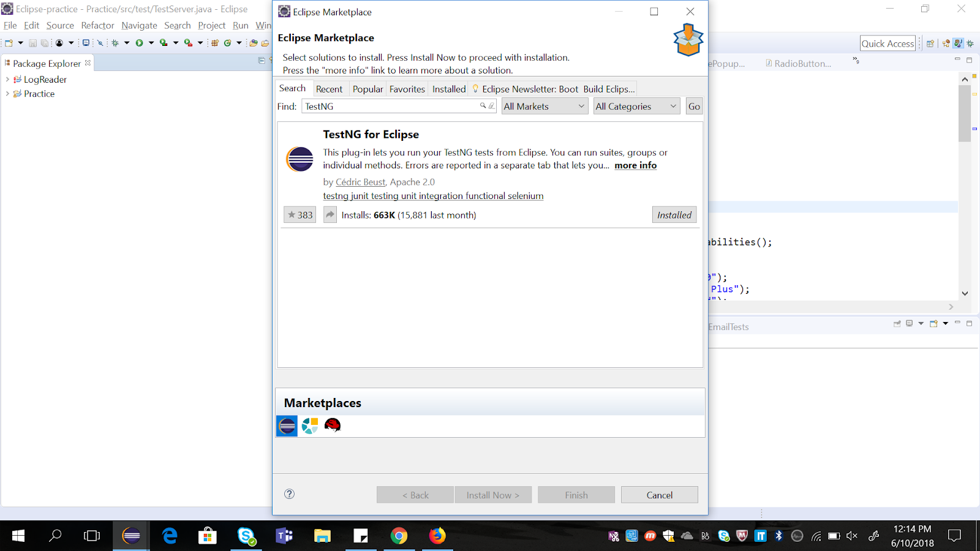Viewport: 980px width, 551px height.
Task: Open Firefox from the taskbar
Action: [437, 536]
